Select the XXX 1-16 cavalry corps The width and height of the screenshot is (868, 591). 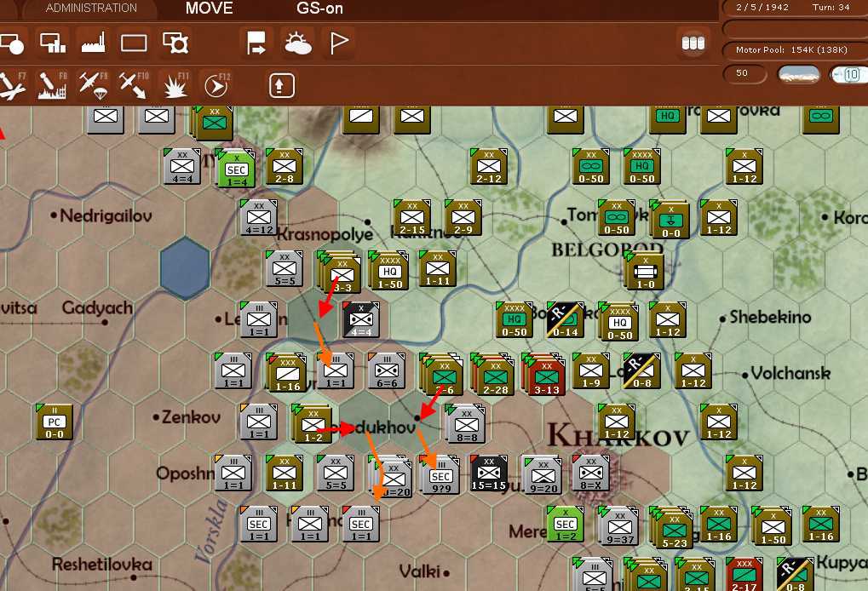point(287,372)
